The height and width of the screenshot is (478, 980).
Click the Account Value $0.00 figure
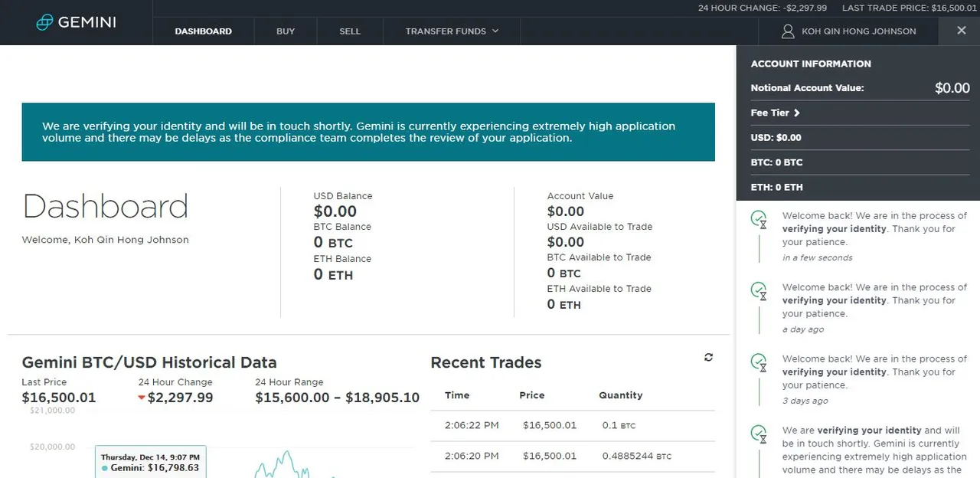(x=566, y=211)
